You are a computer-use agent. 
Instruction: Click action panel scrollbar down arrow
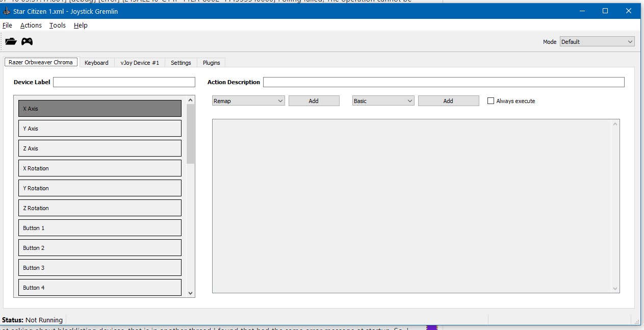click(x=615, y=289)
